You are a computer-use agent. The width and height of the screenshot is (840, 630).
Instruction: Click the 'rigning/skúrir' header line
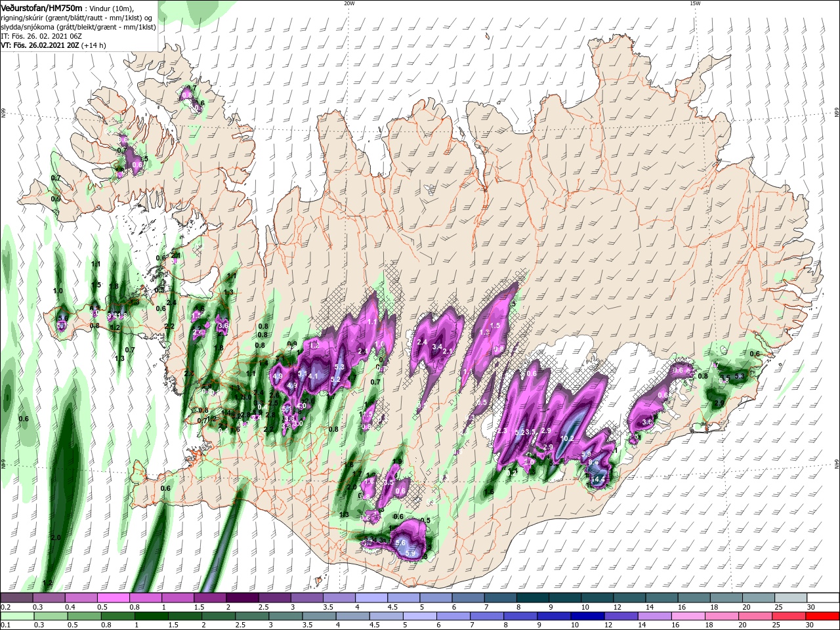coord(75,18)
